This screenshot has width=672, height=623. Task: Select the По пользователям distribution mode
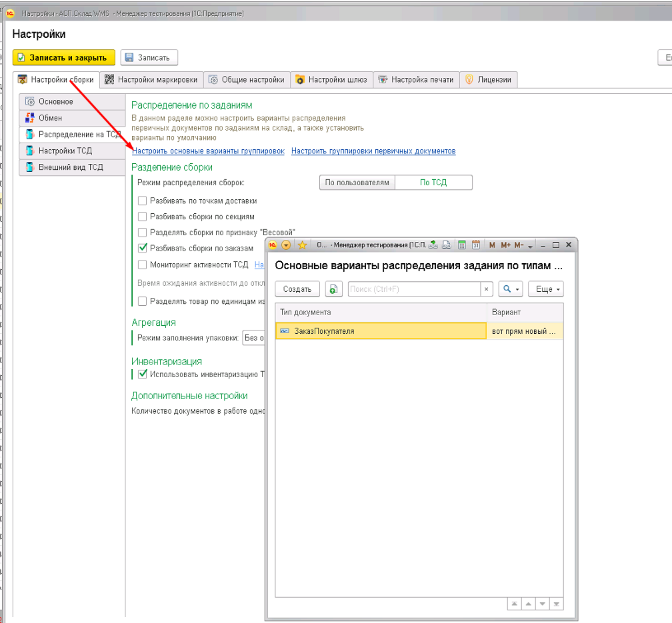pyautogui.click(x=357, y=183)
